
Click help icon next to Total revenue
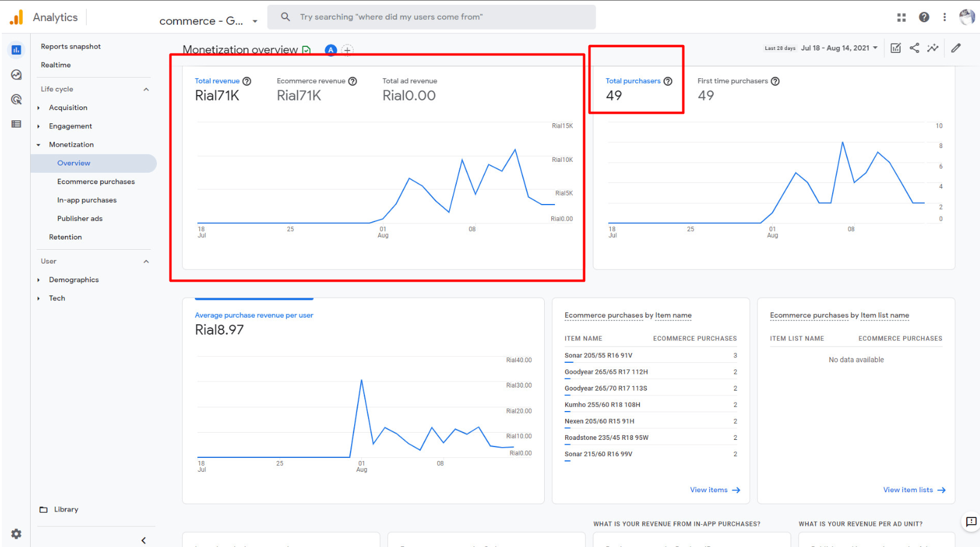tap(247, 81)
